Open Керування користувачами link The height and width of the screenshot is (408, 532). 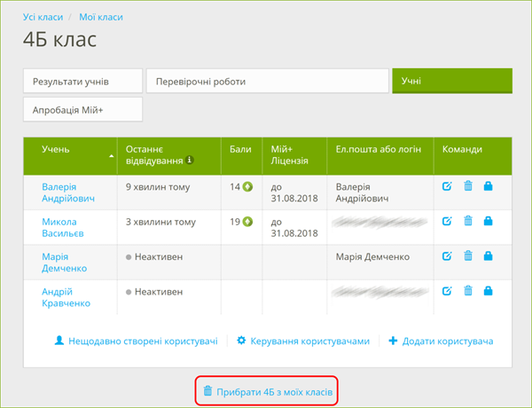point(309,341)
